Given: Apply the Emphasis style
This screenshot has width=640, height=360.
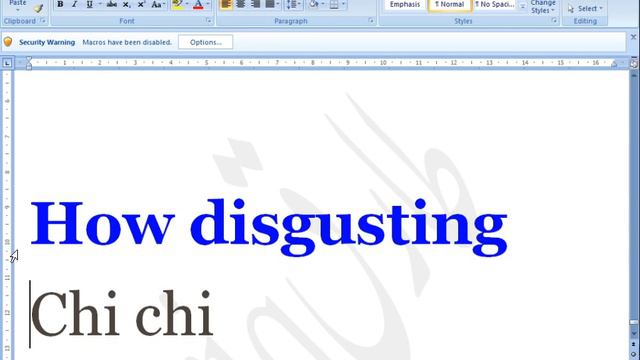Looking at the screenshot, I should [x=404, y=4].
